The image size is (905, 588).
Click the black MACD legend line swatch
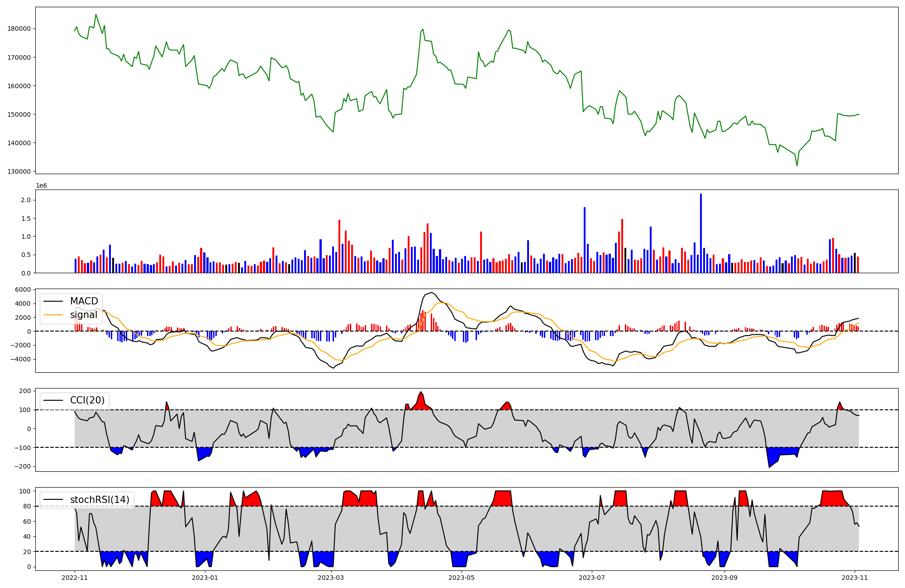pos(54,301)
